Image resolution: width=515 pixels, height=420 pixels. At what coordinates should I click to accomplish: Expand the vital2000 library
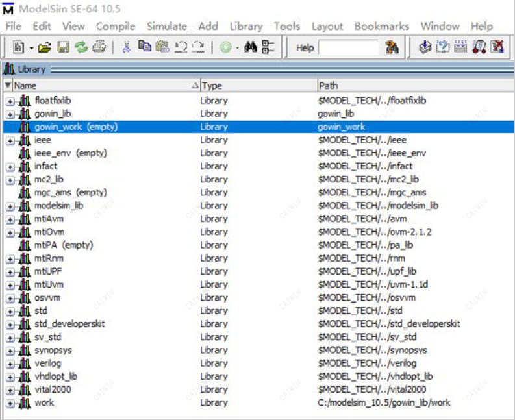[x=10, y=390]
